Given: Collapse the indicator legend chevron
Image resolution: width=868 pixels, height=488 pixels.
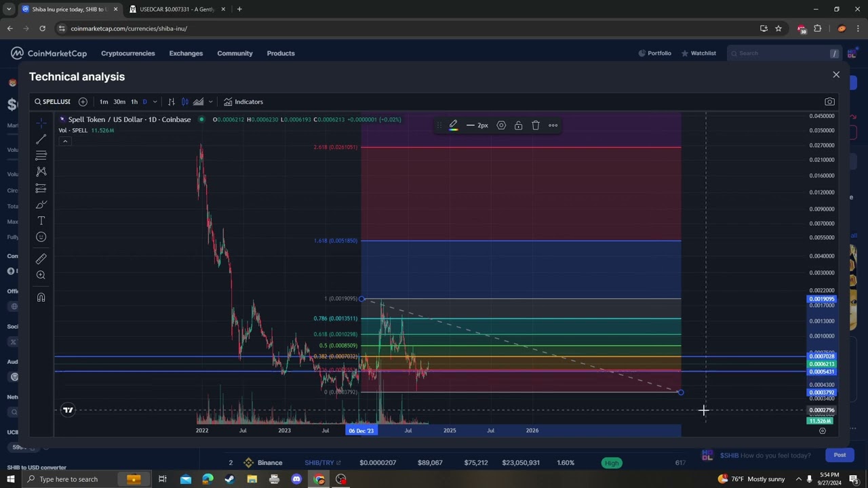Looking at the screenshot, I should pos(65,141).
